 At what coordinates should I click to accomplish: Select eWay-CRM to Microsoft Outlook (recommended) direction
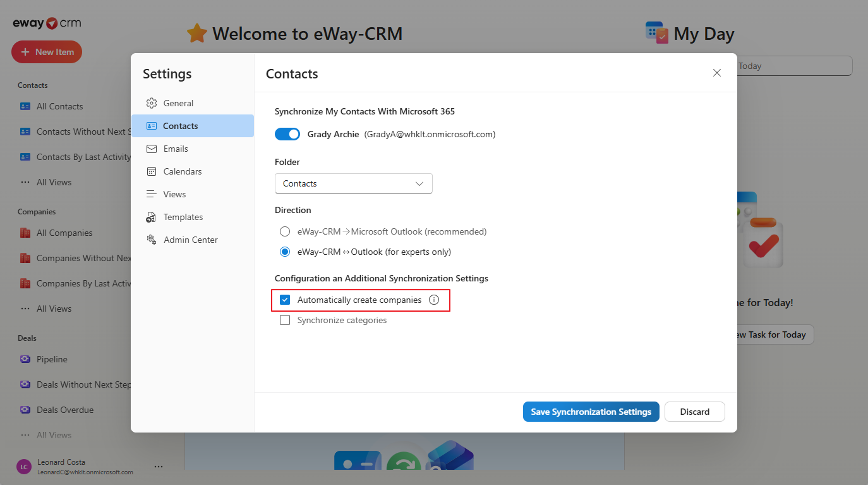(285, 231)
